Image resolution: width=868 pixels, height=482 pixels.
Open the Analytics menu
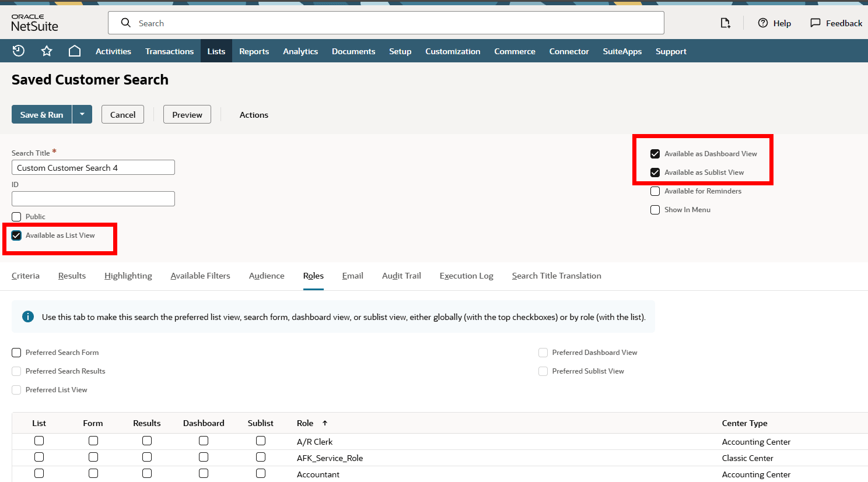[x=300, y=51]
